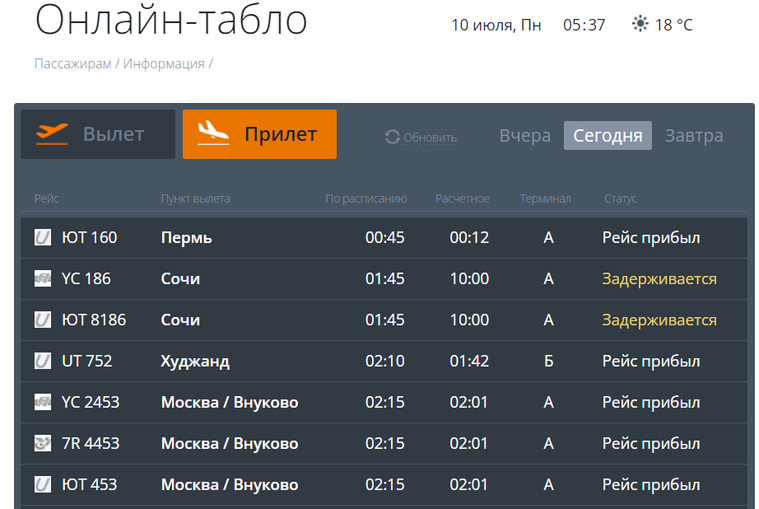This screenshot has width=759, height=509.
Task: Click the airline logo beside flight UT 752
Action: (43, 361)
